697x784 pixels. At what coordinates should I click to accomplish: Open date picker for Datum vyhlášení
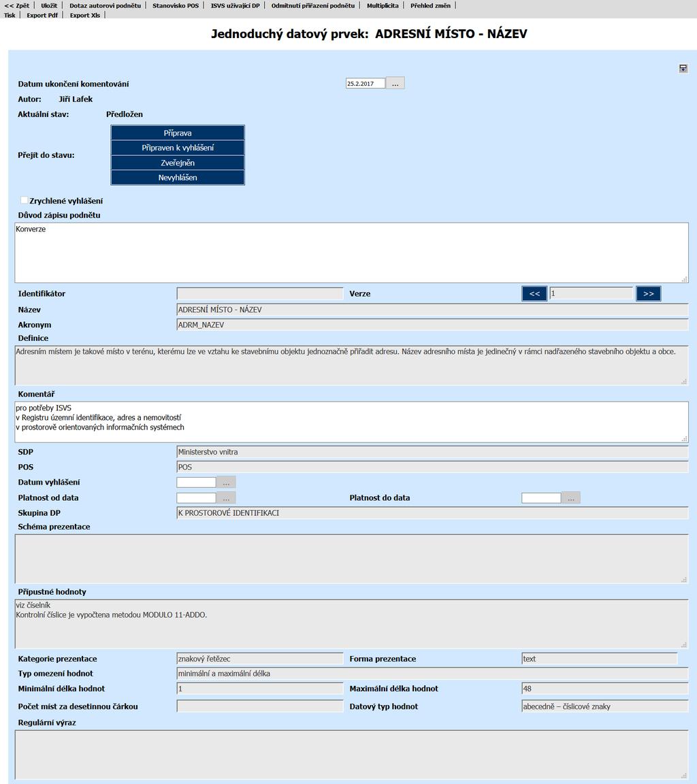226,483
